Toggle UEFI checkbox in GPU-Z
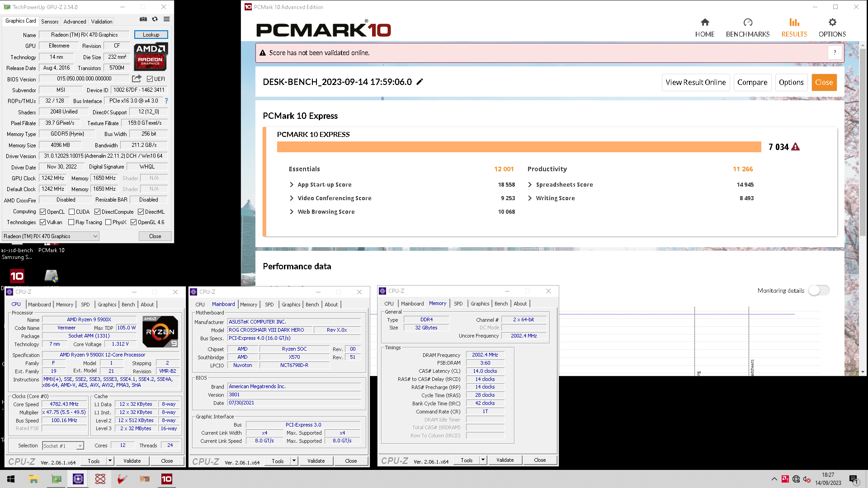This screenshot has width=868, height=488. click(150, 79)
